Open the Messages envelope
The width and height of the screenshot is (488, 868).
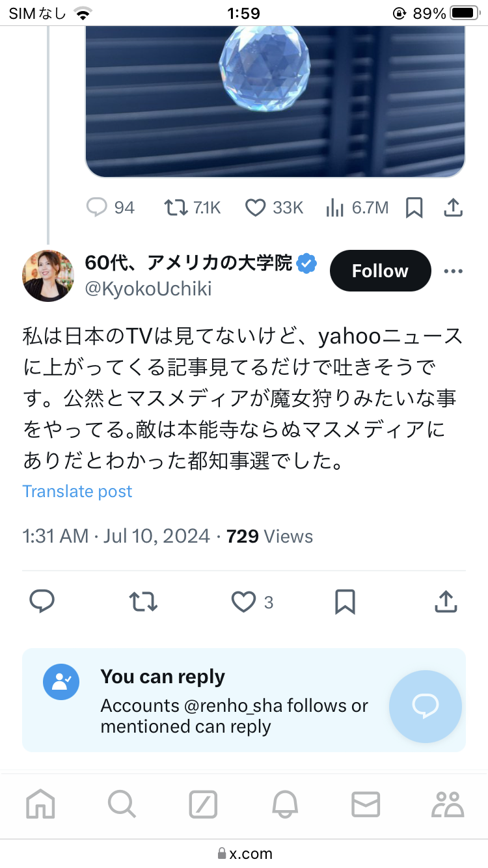coord(366,805)
